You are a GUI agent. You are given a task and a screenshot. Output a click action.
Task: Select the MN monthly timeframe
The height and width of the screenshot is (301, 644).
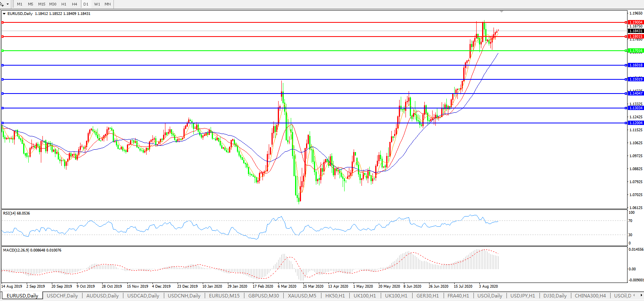click(x=107, y=4)
